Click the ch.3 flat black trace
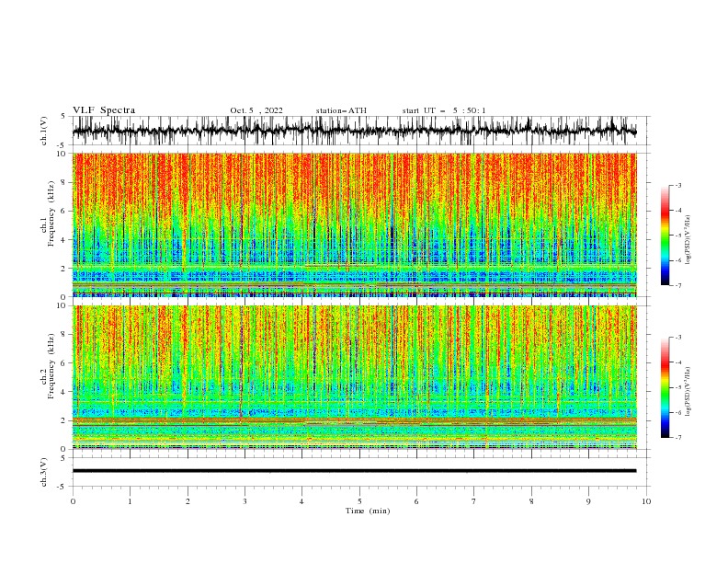This screenshot has height=563, width=728. (x=354, y=471)
